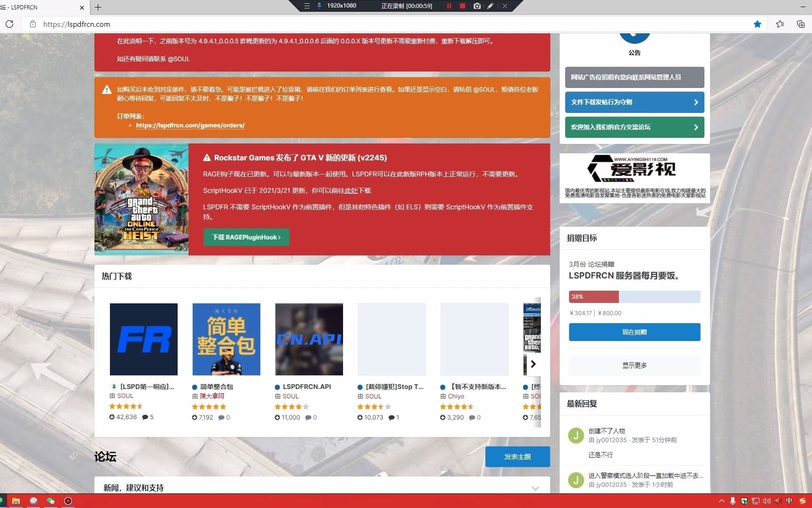This screenshot has width=812, height=508.
Task: Open user jy0012035 under 创建不了人物
Action: coord(611,440)
